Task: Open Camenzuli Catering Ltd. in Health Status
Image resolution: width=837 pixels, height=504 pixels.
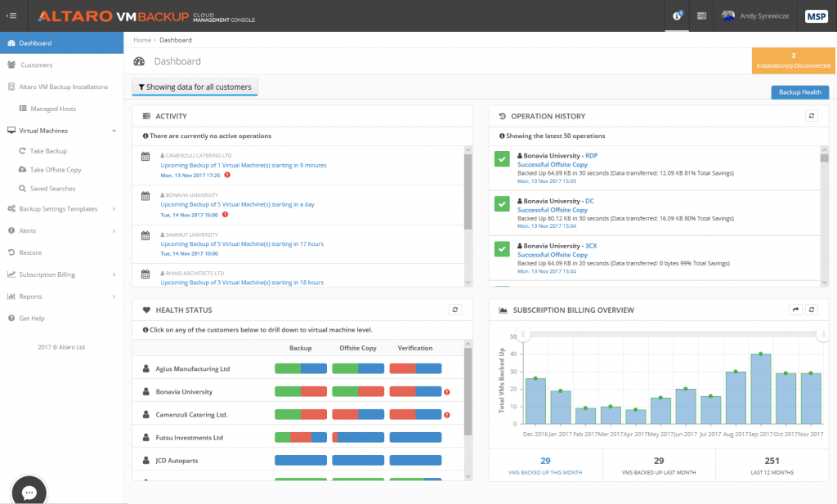Action: 191,414
